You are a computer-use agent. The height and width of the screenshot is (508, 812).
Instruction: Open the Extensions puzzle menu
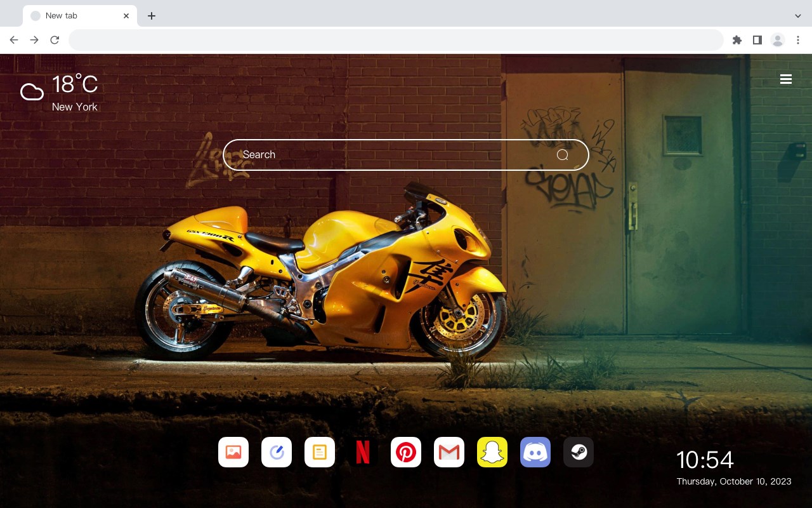click(x=737, y=40)
